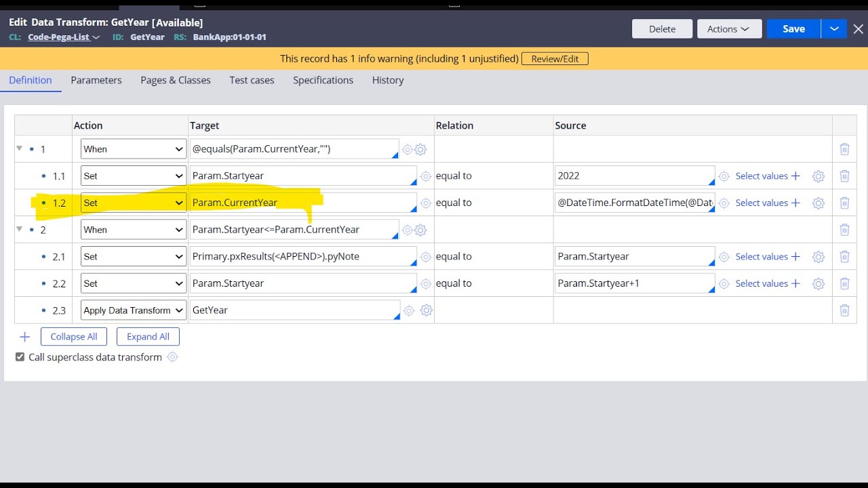The height and width of the screenshot is (488, 868).
Task: Switch to Pages & Classes tab
Action: 176,80
